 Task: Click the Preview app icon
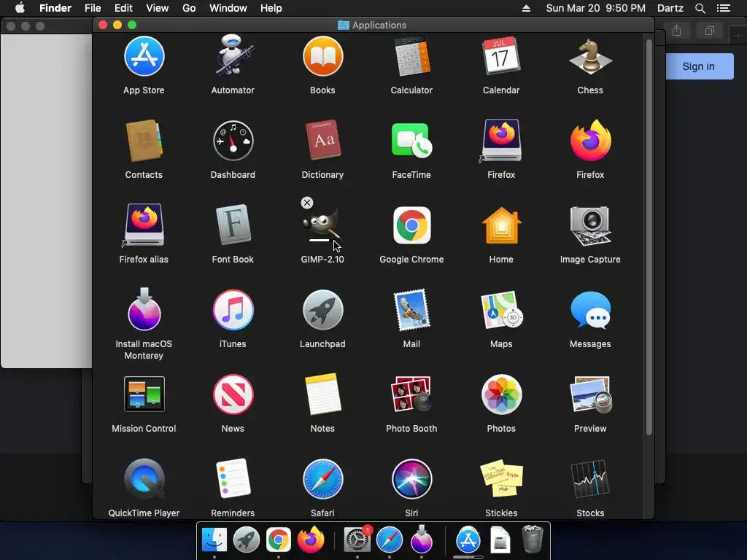[590, 394]
